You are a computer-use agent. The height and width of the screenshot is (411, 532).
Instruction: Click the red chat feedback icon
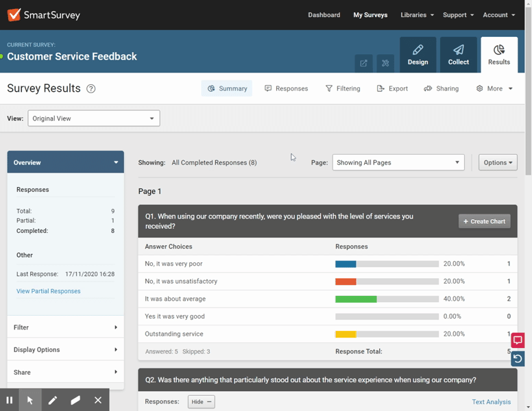(x=518, y=340)
